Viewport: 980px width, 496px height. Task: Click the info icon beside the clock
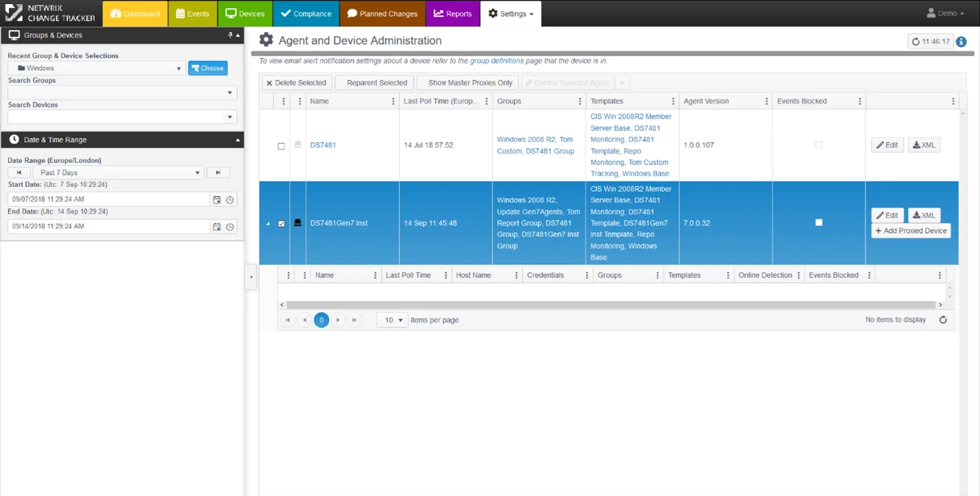961,42
